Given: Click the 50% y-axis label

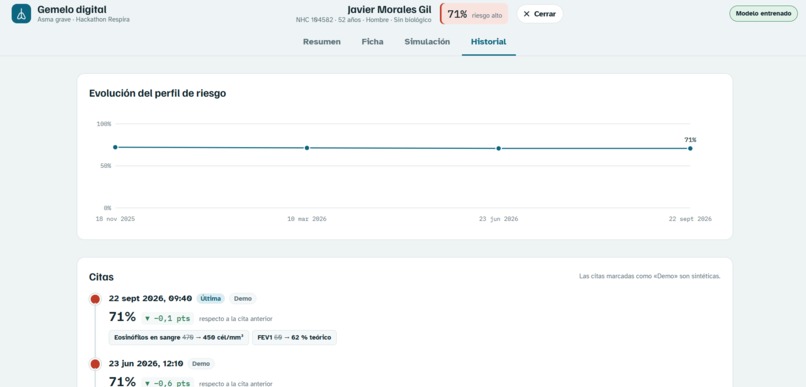Looking at the screenshot, I should [105, 166].
